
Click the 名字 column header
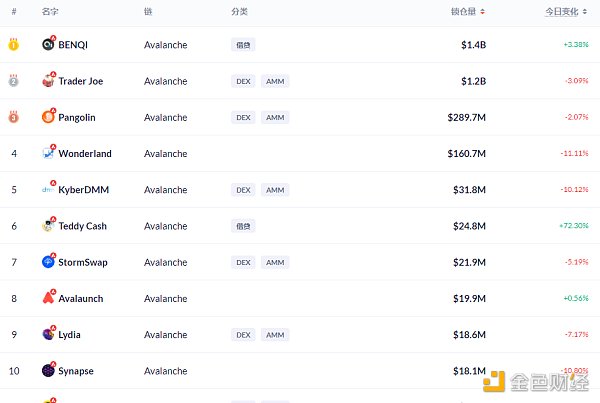point(50,12)
